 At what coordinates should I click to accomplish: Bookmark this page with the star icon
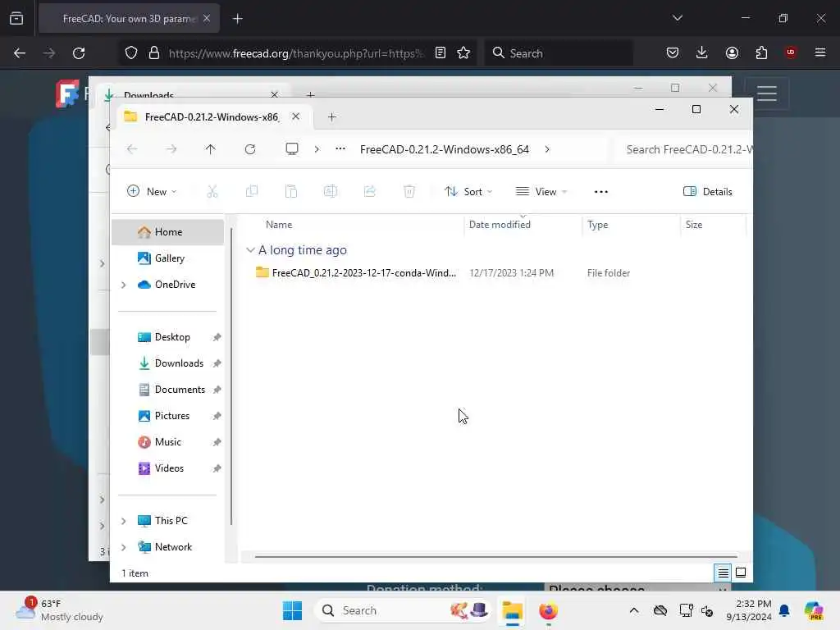click(x=463, y=52)
